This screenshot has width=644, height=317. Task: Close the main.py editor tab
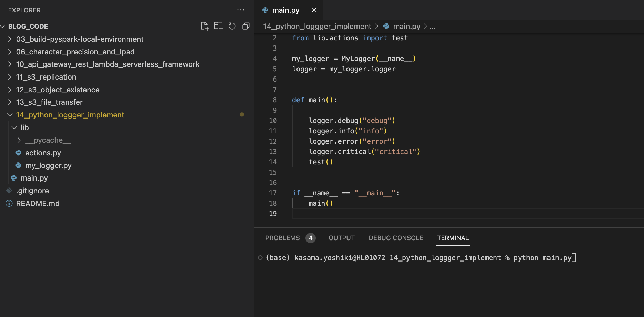coord(314,10)
